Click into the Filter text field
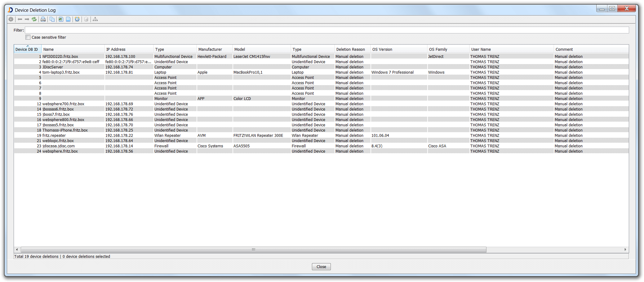644x282 pixels. 326,30
